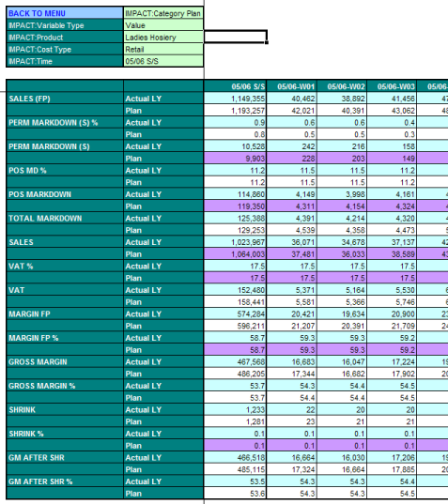The width and height of the screenshot is (448, 504).
Task: Select the Cost Type cell 'Retail'
Action: 163,49
